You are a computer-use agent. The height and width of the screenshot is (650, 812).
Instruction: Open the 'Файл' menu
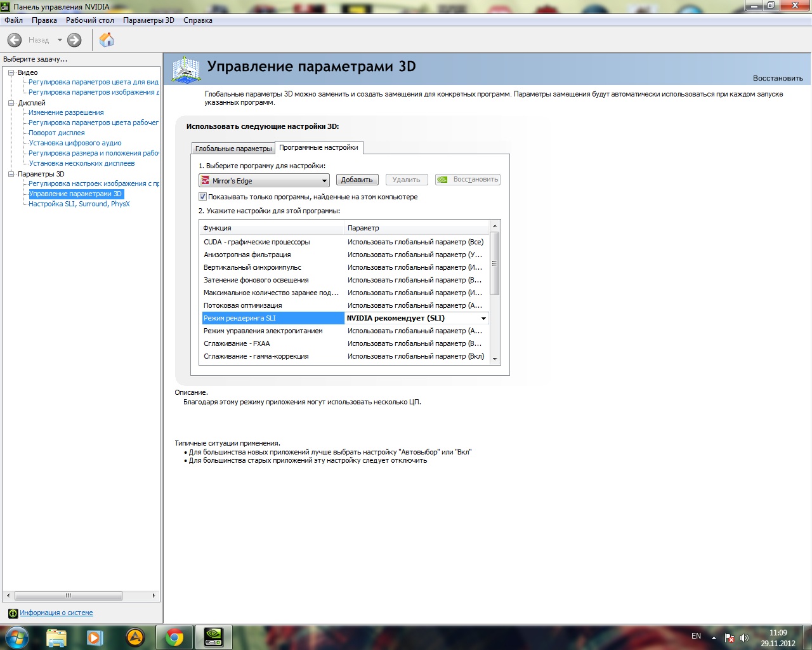(x=13, y=20)
